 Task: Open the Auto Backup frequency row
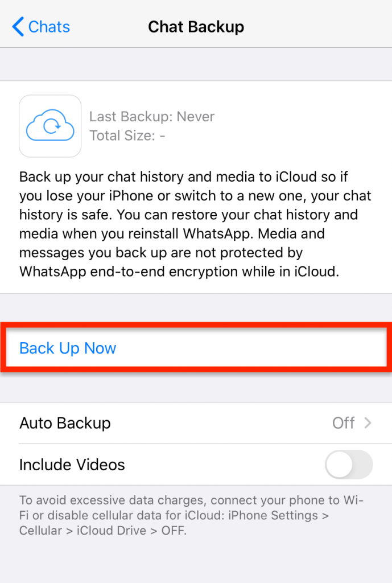(x=196, y=423)
